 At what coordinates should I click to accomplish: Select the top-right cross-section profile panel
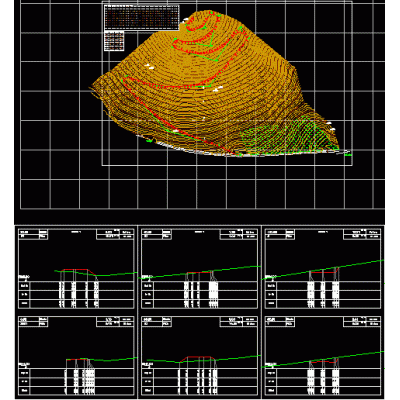point(323,269)
